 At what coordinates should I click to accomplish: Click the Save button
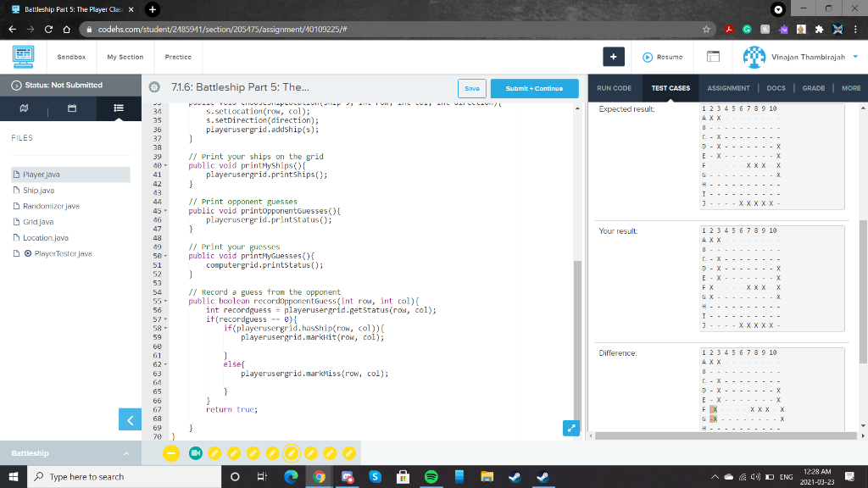click(471, 88)
